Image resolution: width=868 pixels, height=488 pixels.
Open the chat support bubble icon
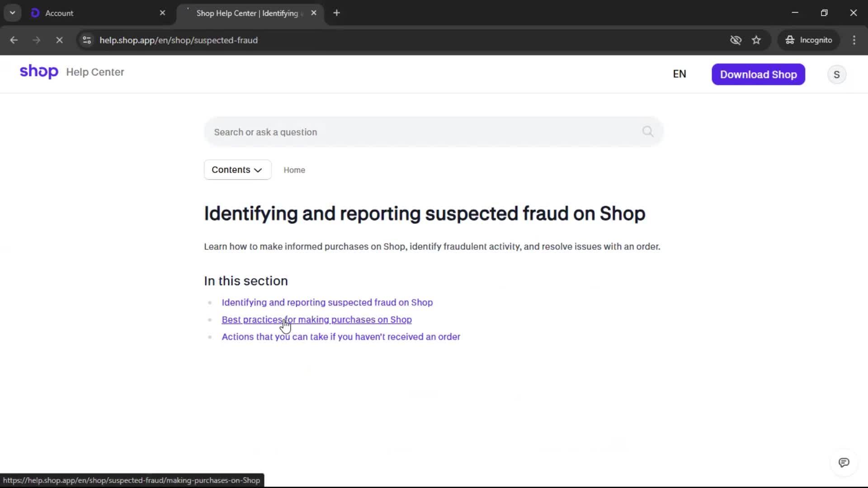[844, 463]
